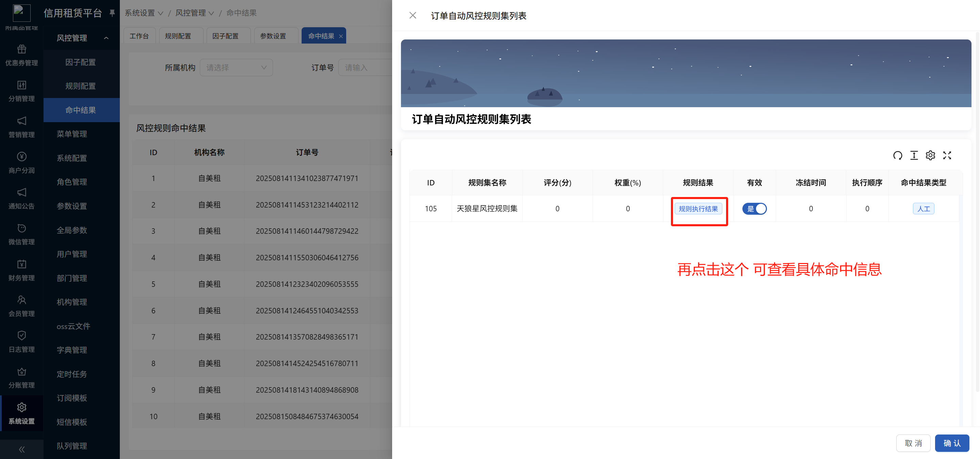Viewport: 980px width, 459px height.
Task: Open 全局参数 menu item
Action: [72, 230]
